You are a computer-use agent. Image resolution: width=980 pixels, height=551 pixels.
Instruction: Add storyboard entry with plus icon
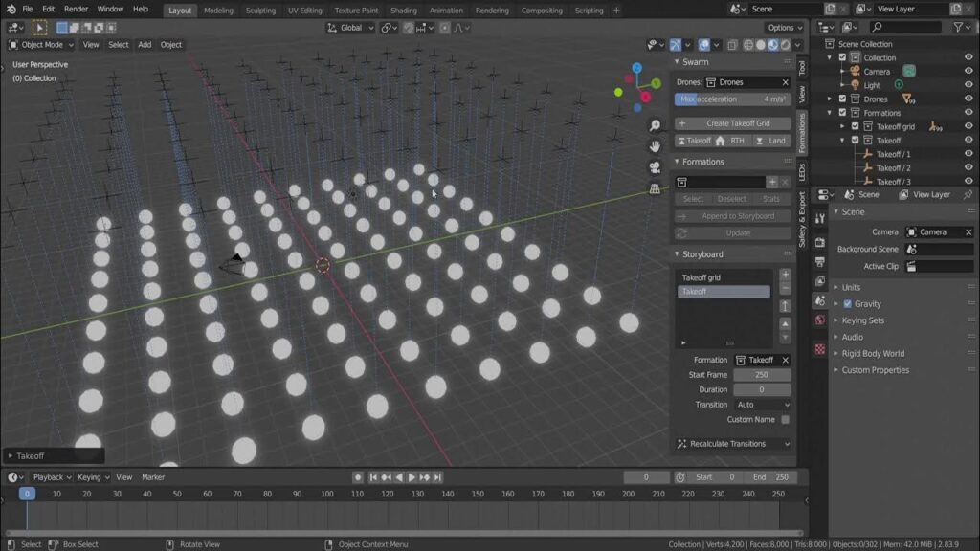coord(785,275)
